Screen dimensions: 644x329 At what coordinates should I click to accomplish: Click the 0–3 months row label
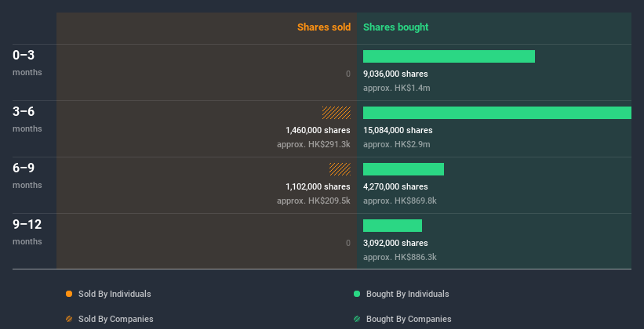(x=27, y=63)
